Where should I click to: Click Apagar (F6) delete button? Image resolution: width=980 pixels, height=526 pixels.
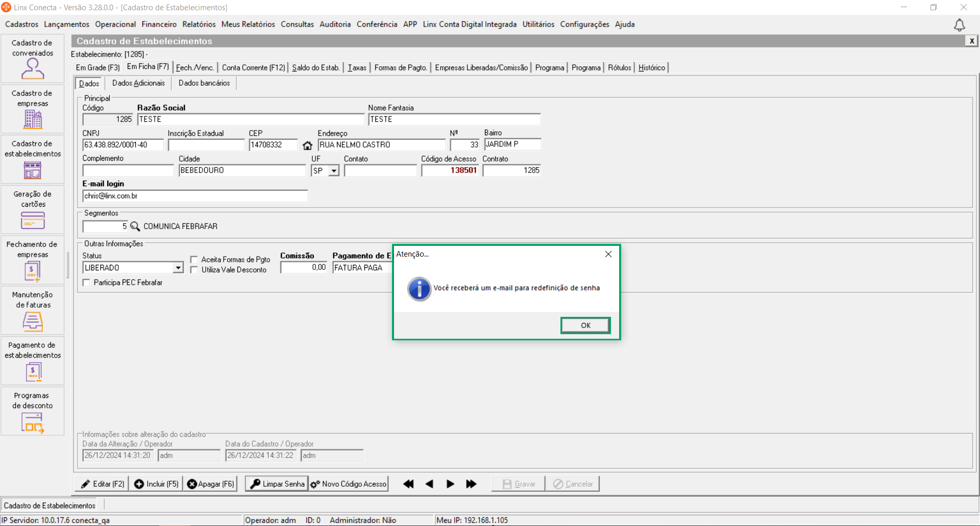(210, 484)
